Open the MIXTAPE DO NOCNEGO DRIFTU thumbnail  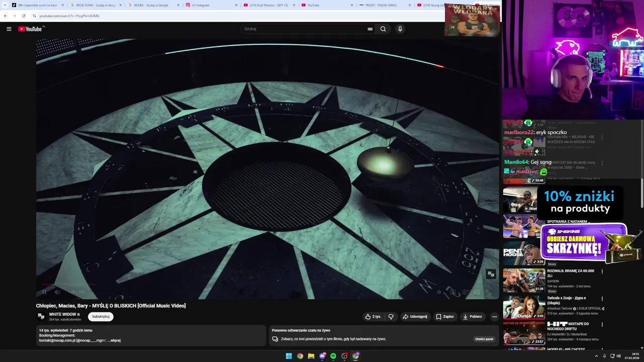point(524,333)
